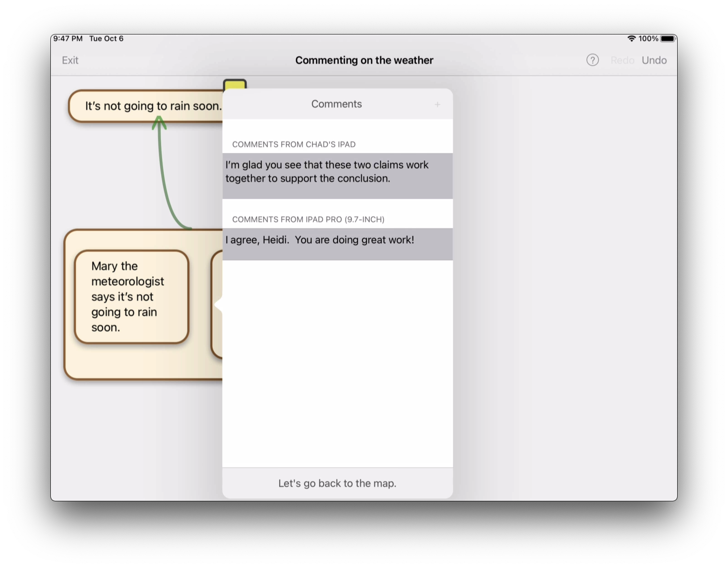Tap "Let's go back to the map."
This screenshot has height=568, width=728.
337,483
